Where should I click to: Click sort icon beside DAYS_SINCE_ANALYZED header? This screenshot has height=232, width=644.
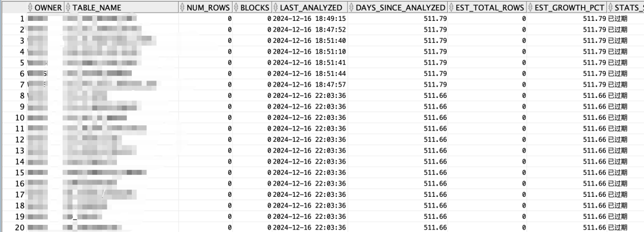point(351,7)
